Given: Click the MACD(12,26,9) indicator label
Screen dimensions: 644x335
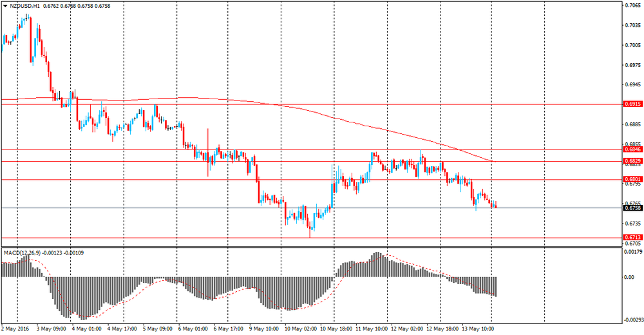Looking at the screenshot, I should pyautogui.click(x=22, y=253).
